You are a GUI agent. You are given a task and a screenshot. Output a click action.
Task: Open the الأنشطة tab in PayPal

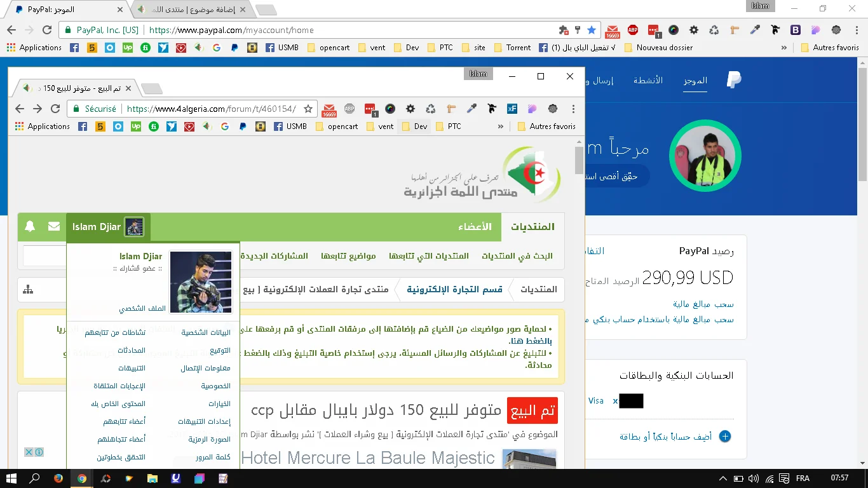point(648,81)
